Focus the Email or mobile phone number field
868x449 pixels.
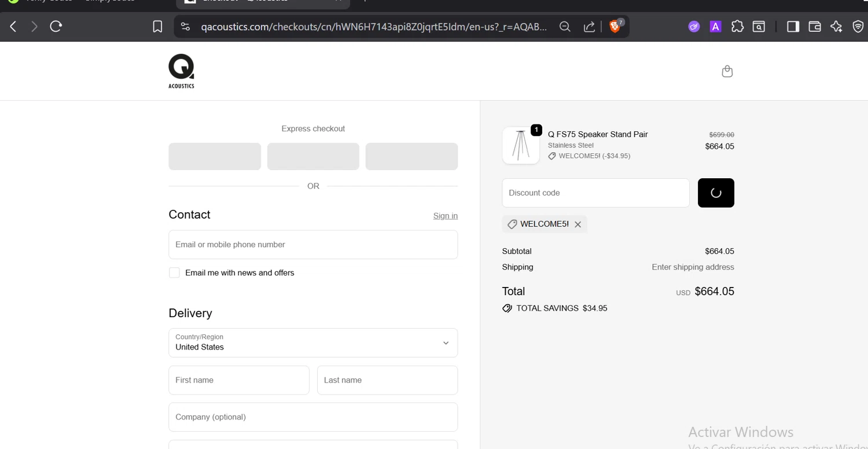pos(313,244)
